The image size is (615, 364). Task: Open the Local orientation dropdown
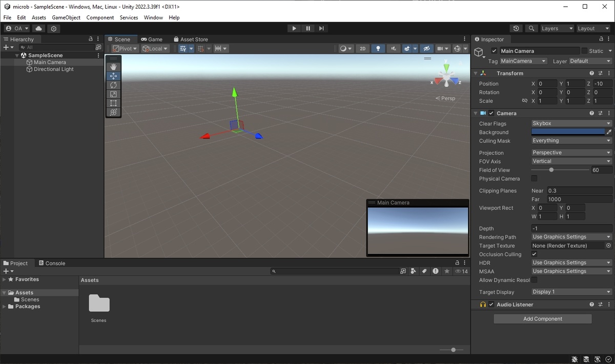(156, 49)
